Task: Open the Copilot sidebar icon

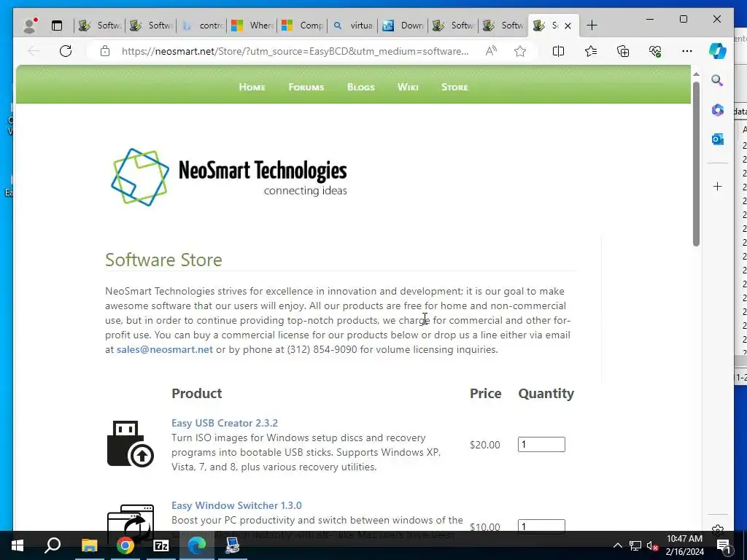Action: [718, 51]
